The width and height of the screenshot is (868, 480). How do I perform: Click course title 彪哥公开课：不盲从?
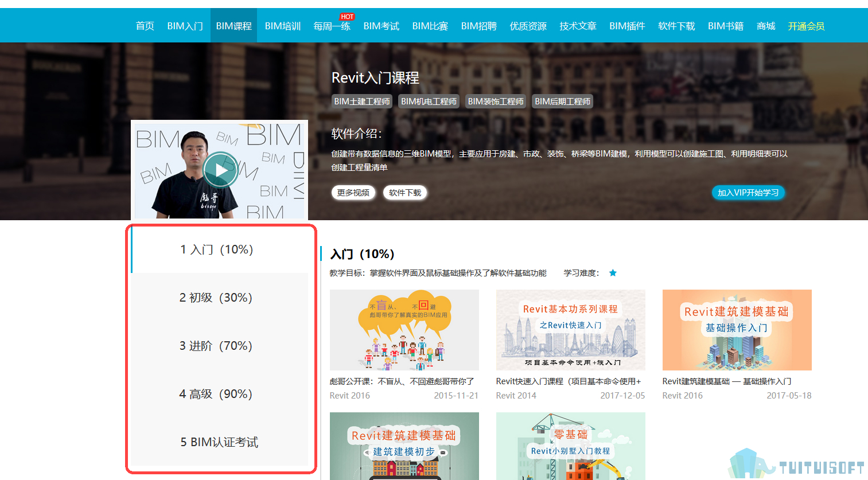point(402,381)
